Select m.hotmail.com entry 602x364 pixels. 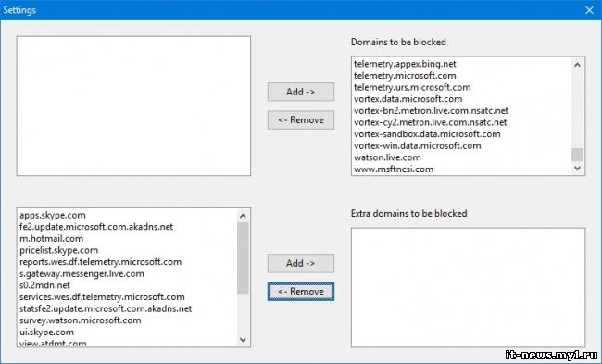(x=52, y=238)
